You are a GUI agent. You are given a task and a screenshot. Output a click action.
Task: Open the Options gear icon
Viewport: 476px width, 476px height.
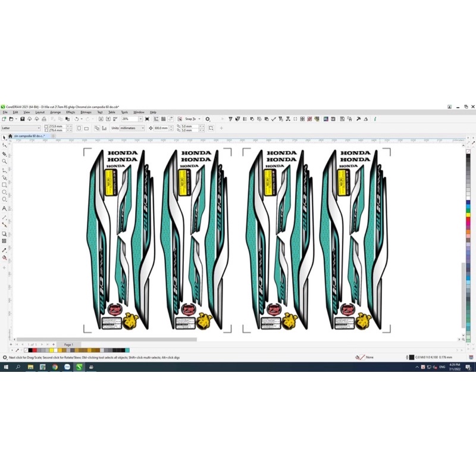[208, 119]
